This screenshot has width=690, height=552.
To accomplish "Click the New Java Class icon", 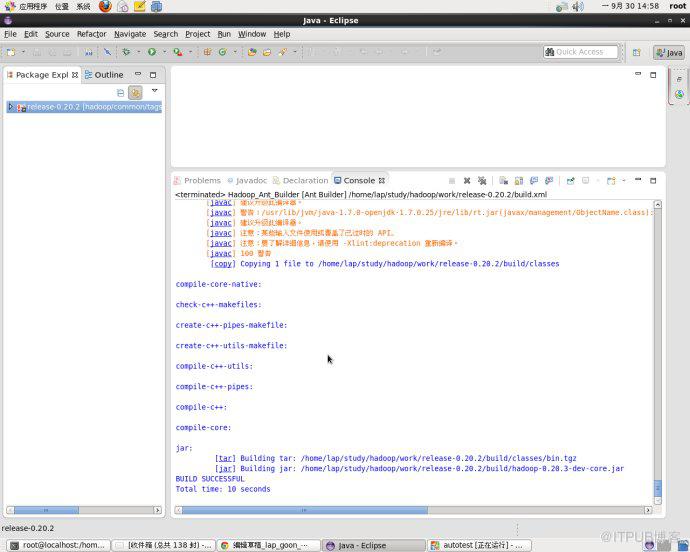I will pyautogui.click(x=223, y=52).
